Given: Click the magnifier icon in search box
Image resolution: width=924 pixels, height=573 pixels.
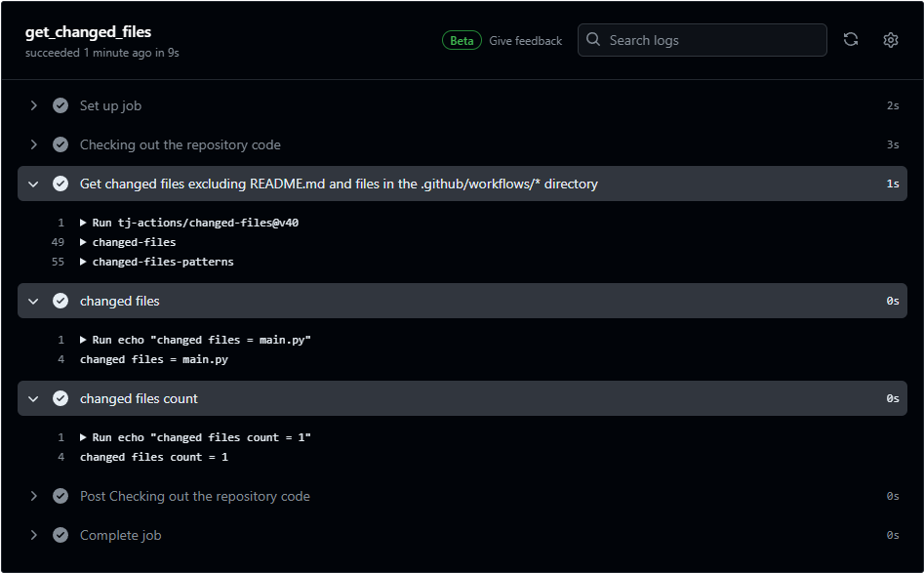Looking at the screenshot, I should pos(593,40).
